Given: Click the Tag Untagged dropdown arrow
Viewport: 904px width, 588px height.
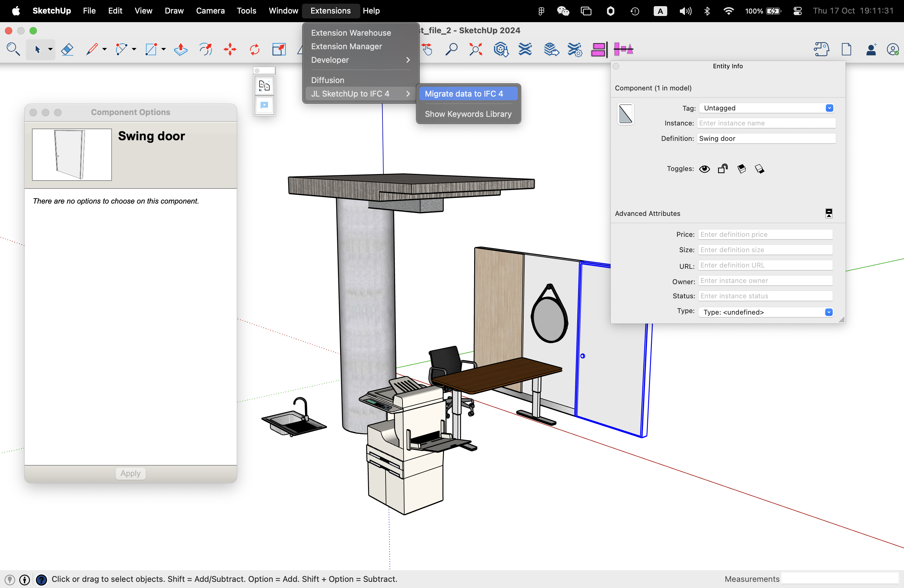Looking at the screenshot, I should click(x=829, y=107).
